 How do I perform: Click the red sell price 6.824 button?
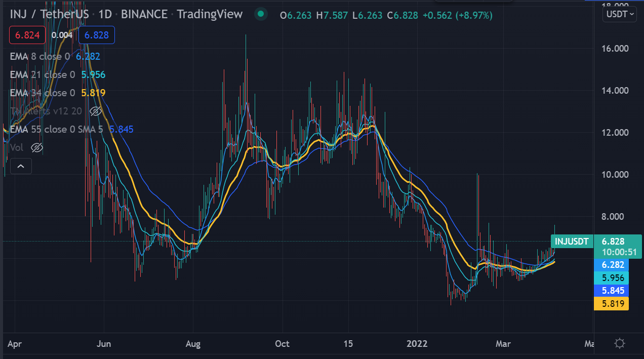pyautogui.click(x=27, y=35)
